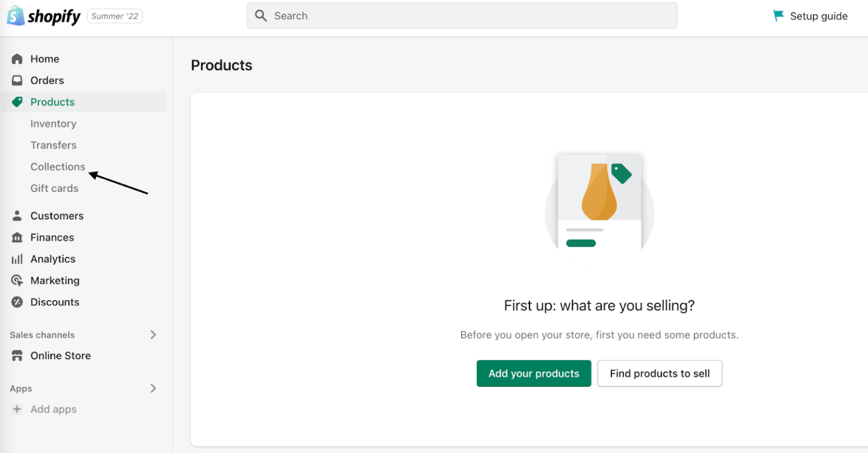Click the Add your products button
The width and height of the screenshot is (868, 453).
[533, 373]
